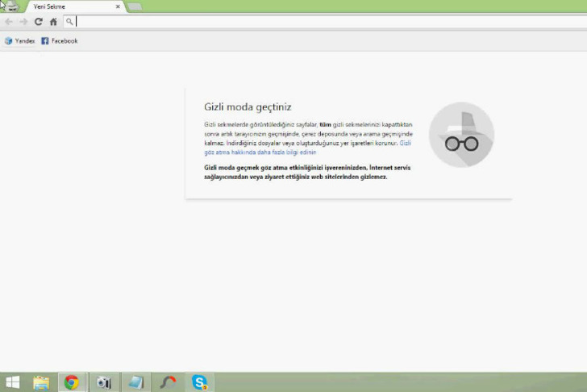This screenshot has height=392, width=587.
Task: Select the Yeni Sekme tab
Action: 75,6
